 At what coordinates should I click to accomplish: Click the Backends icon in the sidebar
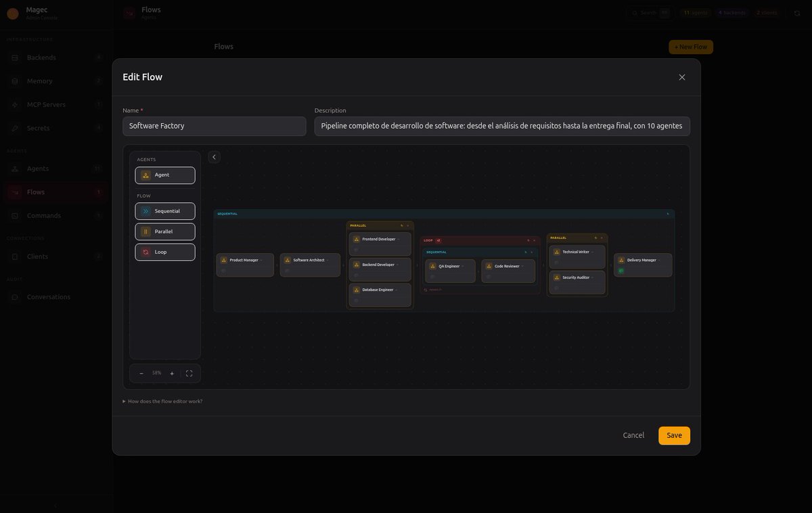pyautogui.click(x=15, y=58)
